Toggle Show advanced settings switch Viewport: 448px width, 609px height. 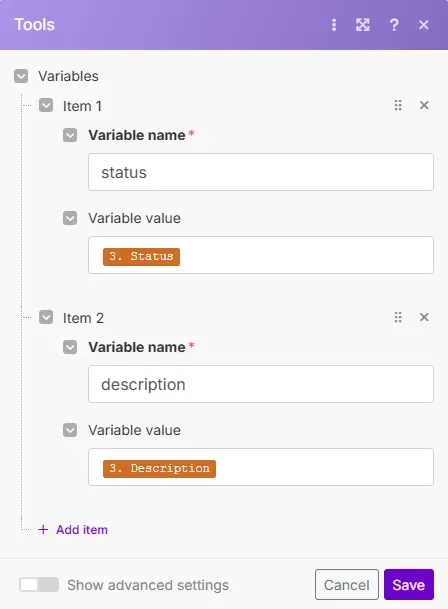tap(39, 585)
